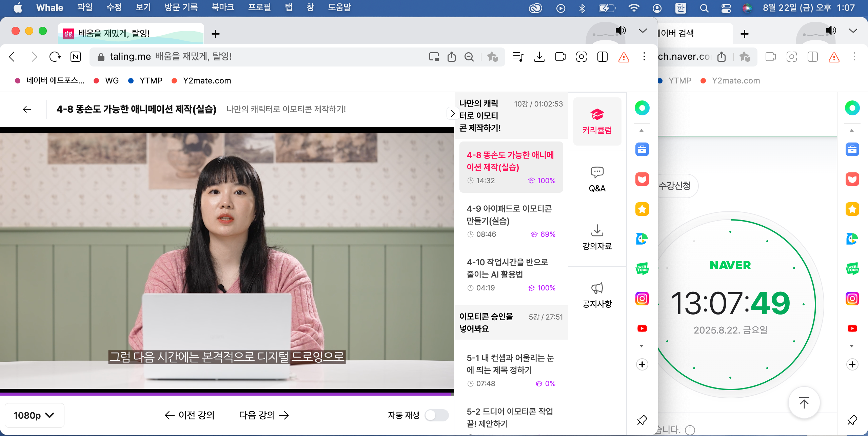This screenshot has height=436, width=868.
Task: Open Webtoon sidebar icon
Action: [642, 269]
